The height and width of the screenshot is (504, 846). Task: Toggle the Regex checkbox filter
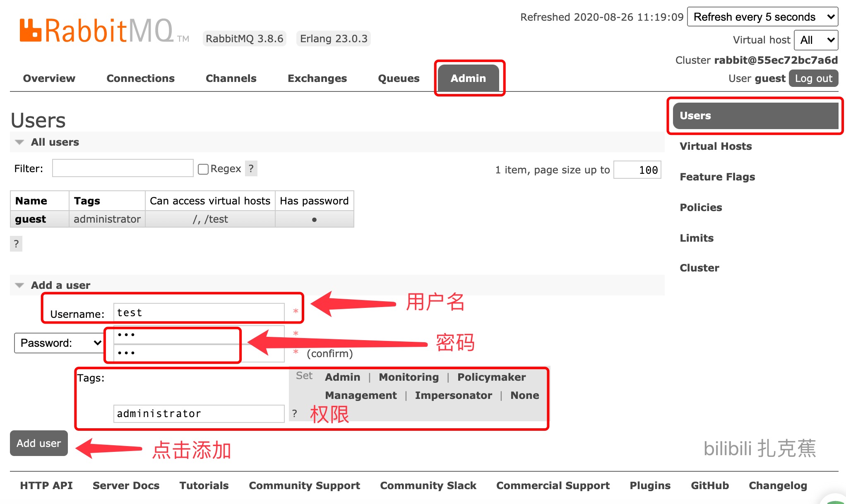click(203, 168)
